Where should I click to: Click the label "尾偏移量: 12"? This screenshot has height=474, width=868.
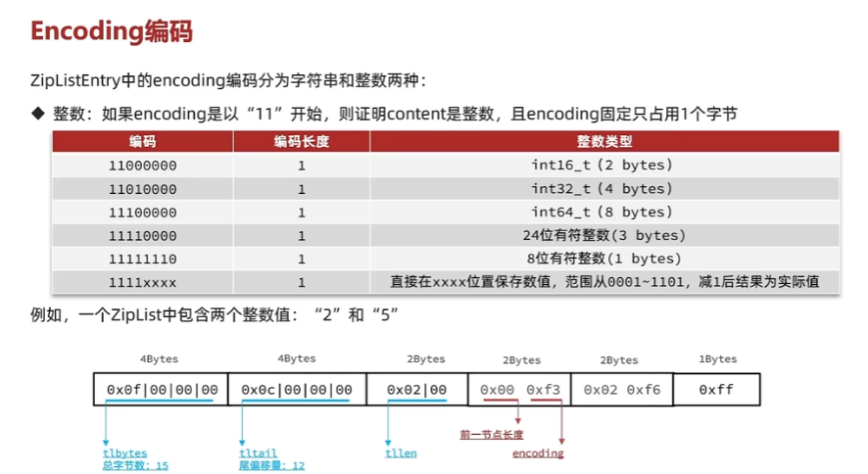[271, 465]
